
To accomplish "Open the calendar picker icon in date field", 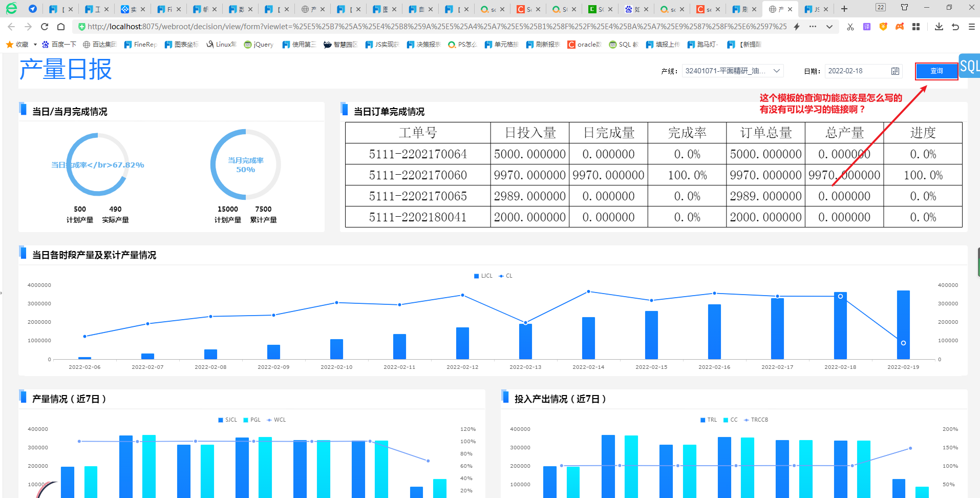I will point(895,71).
